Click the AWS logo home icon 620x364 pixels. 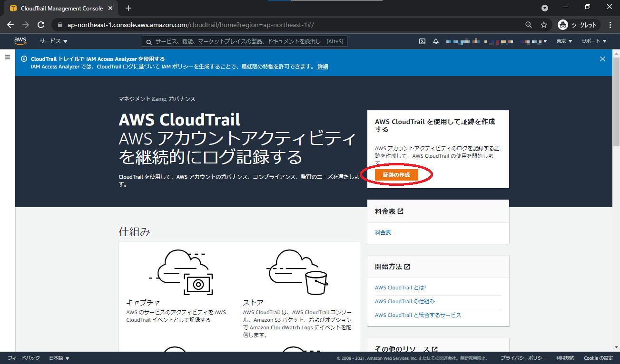click(20, 41)
